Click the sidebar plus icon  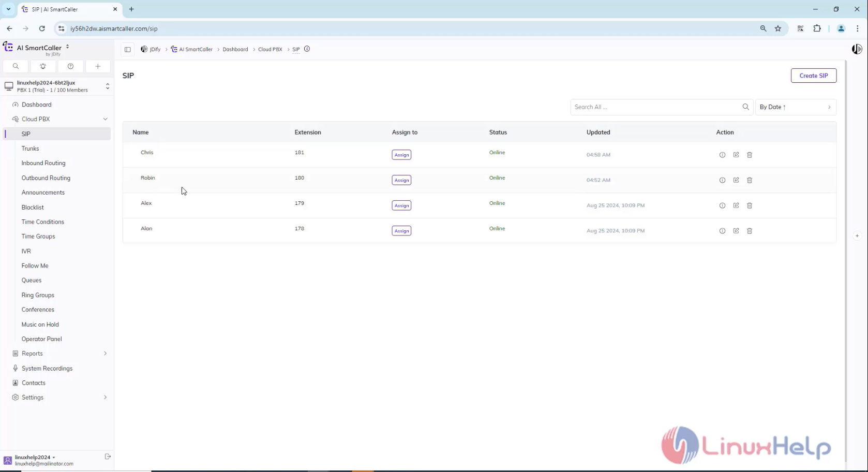98,66
